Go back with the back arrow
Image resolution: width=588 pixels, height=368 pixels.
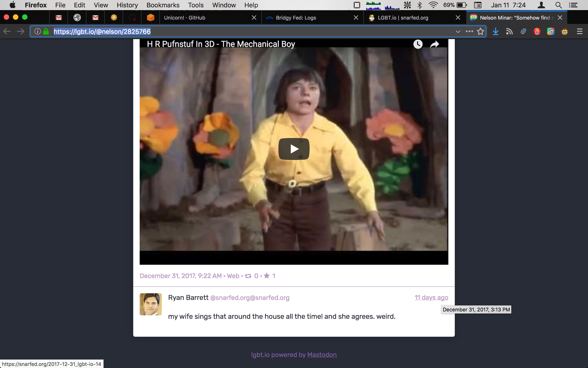[x=7, y=32]
